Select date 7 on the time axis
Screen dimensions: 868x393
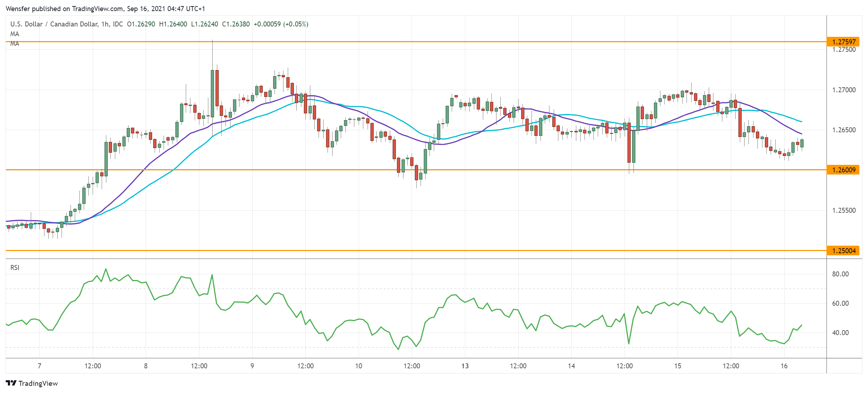(x=39, y=366)
